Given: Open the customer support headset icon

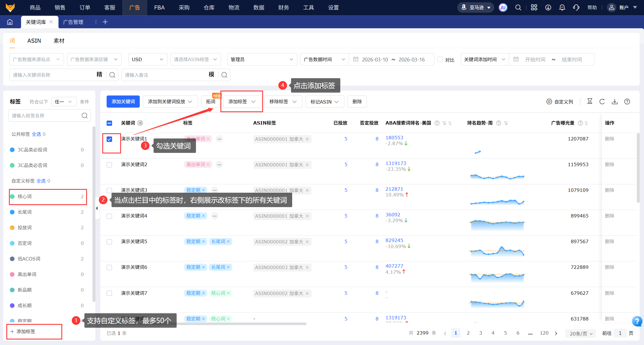Looking at the screenshot, I should (576, 7).
